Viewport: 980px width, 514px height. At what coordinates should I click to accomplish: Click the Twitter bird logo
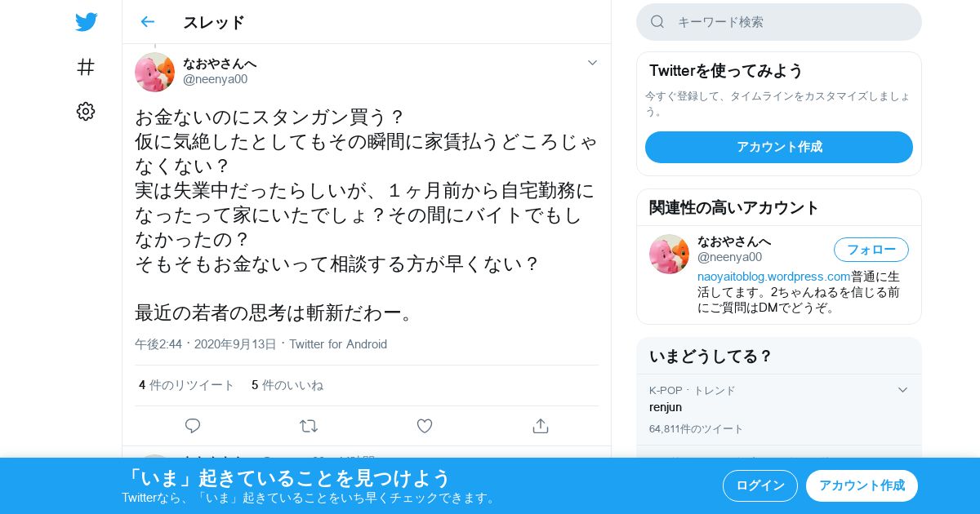tap(86, 22)
